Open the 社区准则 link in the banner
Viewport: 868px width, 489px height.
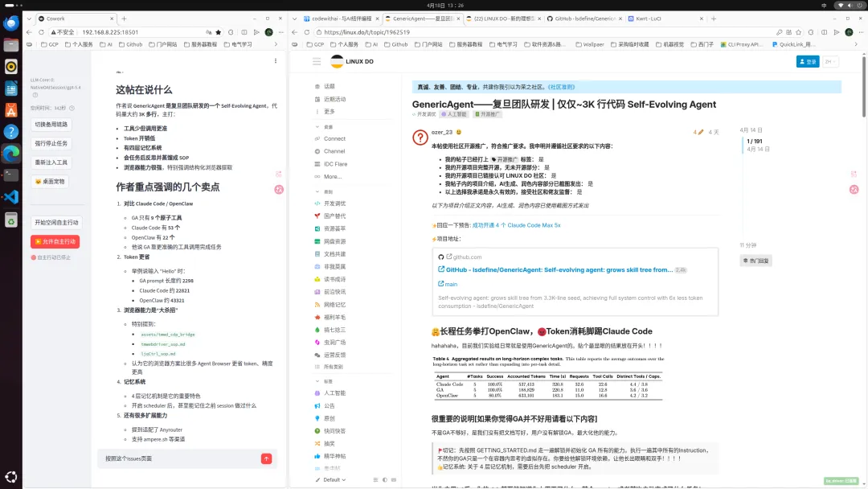(561, 87)
